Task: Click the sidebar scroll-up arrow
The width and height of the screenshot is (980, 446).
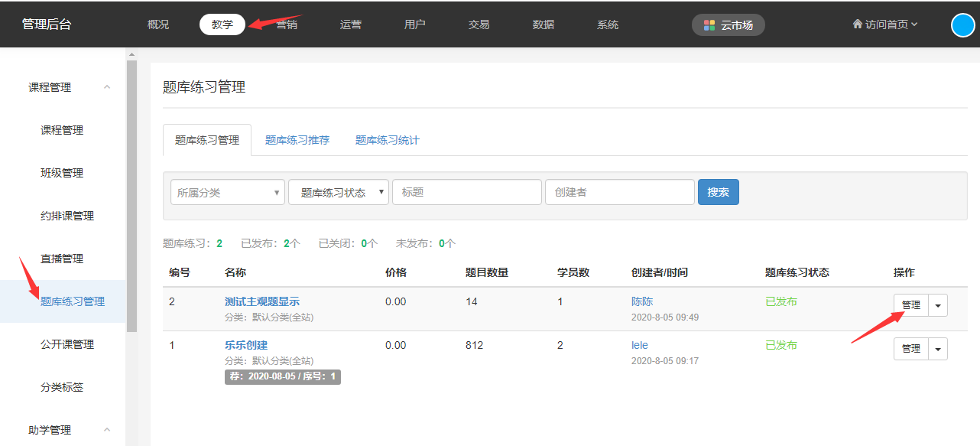Action: click(131, 55)
